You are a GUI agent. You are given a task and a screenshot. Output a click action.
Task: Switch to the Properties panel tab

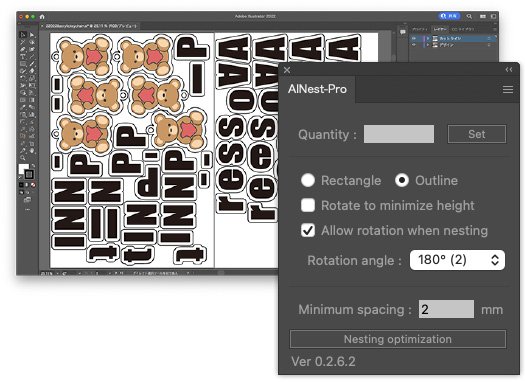click(x=420, y=29)
